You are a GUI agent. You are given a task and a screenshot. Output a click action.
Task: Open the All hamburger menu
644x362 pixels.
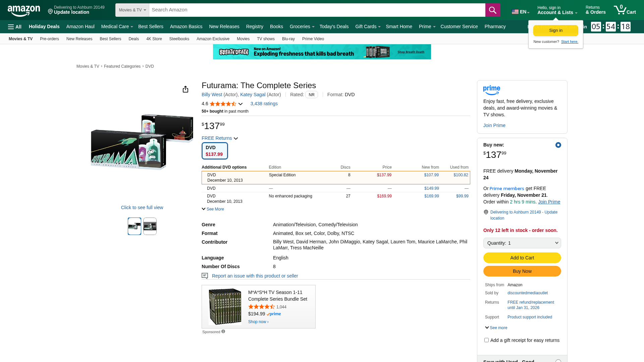coord(15,27)
